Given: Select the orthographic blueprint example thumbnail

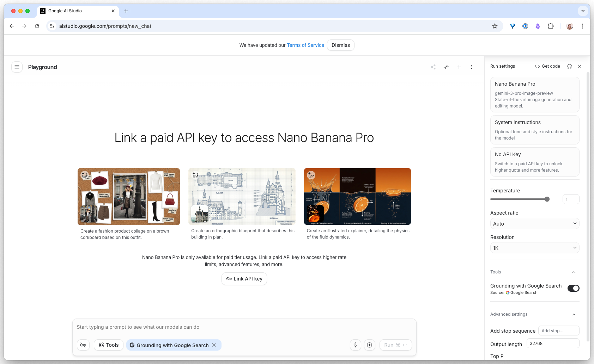Looking at the screenshot, I should point(242,197).
